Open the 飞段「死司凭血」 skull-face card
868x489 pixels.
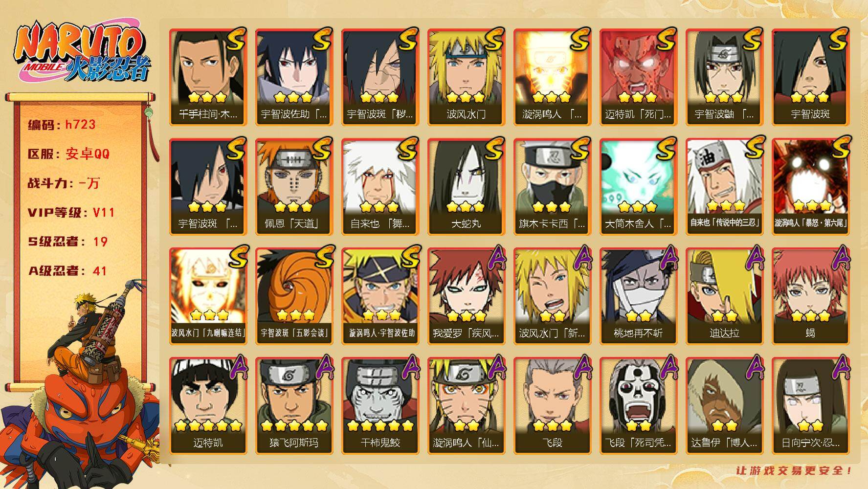point(638,406)
